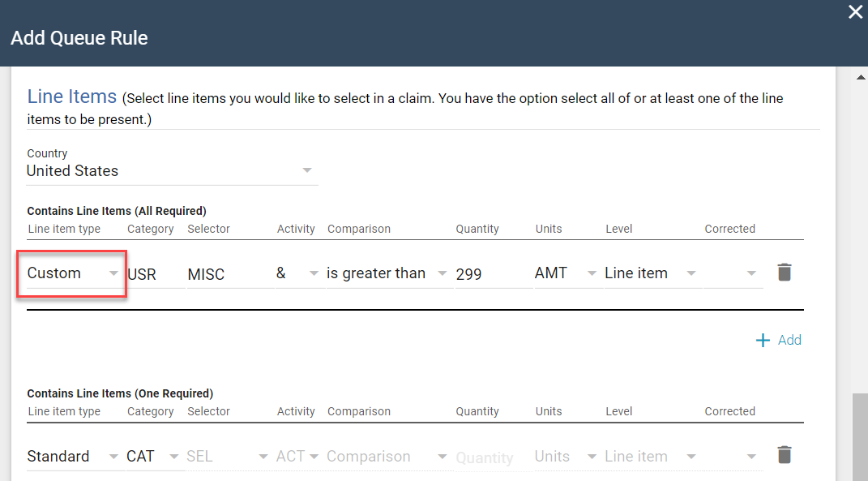Click the empty Quantity field in the Standard row

(491, 457)
